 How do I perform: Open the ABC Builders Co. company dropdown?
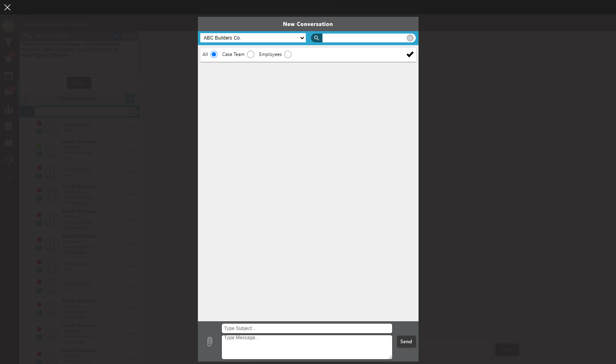tap(253, 38)
